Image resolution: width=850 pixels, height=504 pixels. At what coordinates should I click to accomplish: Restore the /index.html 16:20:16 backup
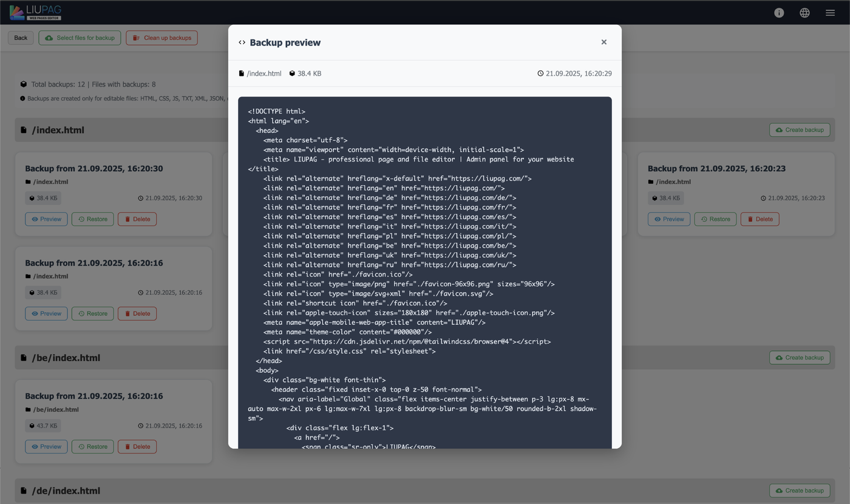[x=92, y=314]
